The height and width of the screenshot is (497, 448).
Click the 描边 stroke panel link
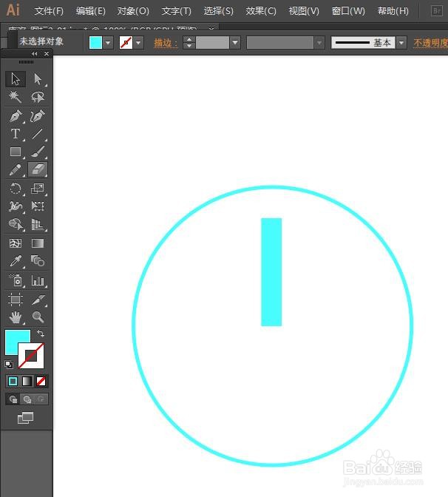point(166,43)
